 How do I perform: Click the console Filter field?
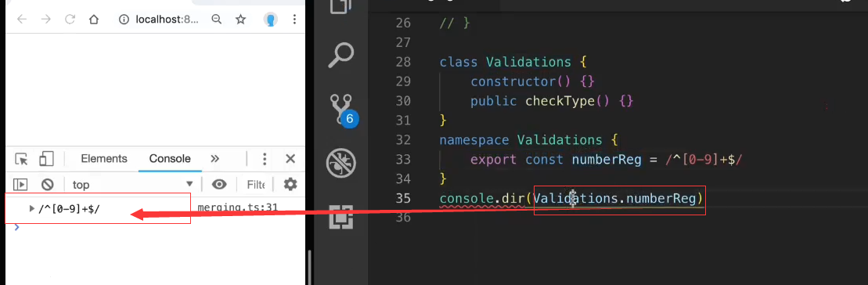point(256,184)
